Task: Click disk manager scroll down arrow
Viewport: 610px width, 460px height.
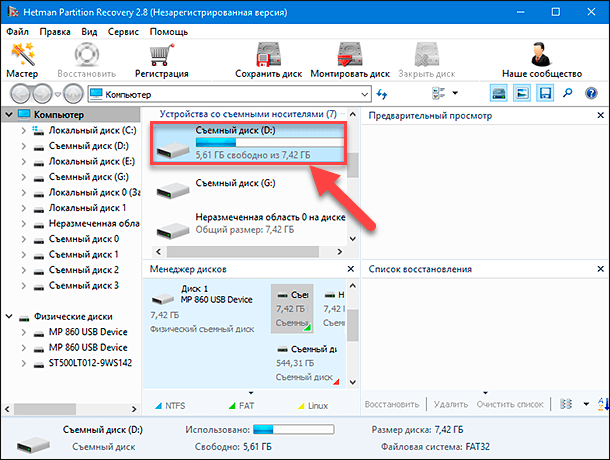Action: click(x=352, y=382)
